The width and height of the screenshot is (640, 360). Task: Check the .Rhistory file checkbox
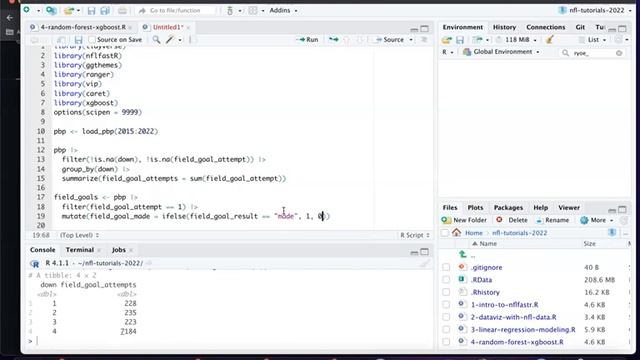pyautogui.click(x=446, y=292)
